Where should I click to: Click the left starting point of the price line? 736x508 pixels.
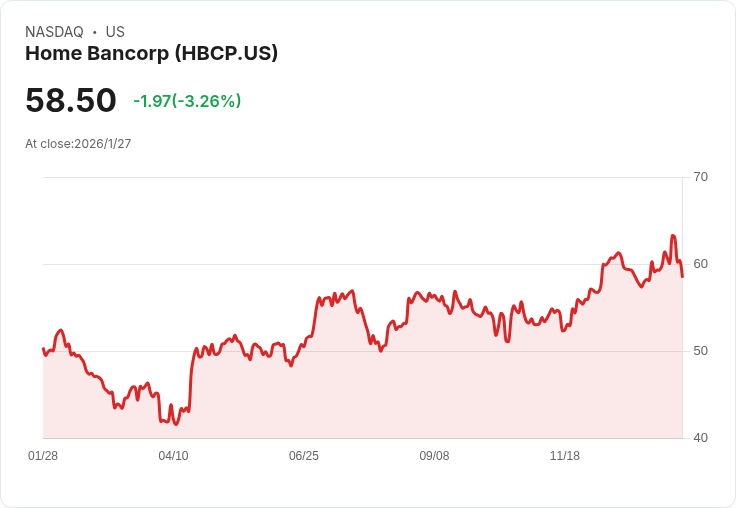coord(43,349)
